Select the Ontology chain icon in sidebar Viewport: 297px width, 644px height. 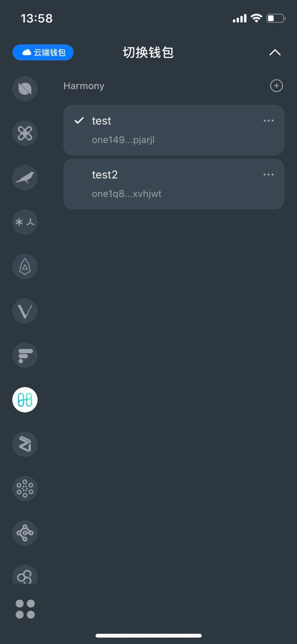click(25, 89)
